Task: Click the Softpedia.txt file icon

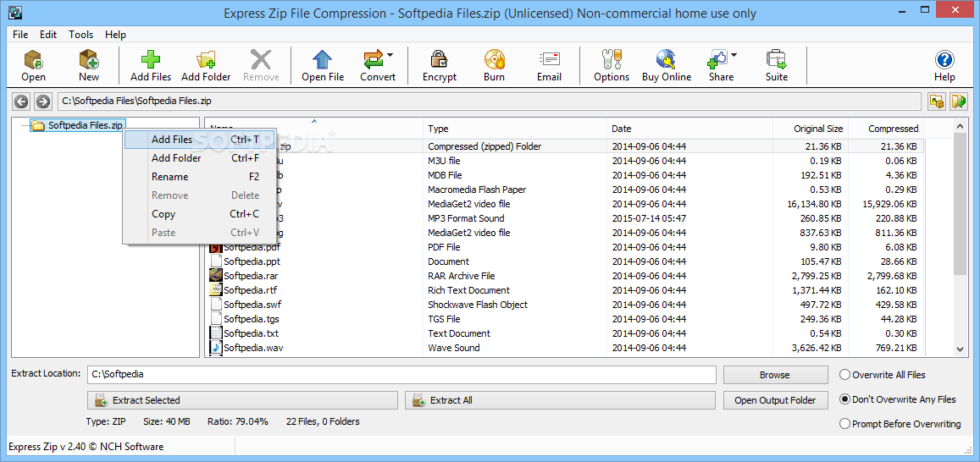Action: pyautogui.click(x=216, y=333)
